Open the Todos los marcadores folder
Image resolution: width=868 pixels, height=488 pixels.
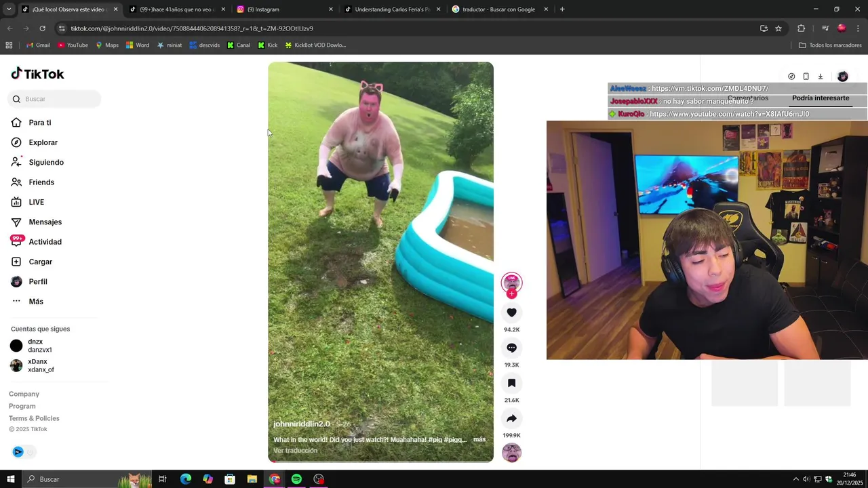[830, 45]
